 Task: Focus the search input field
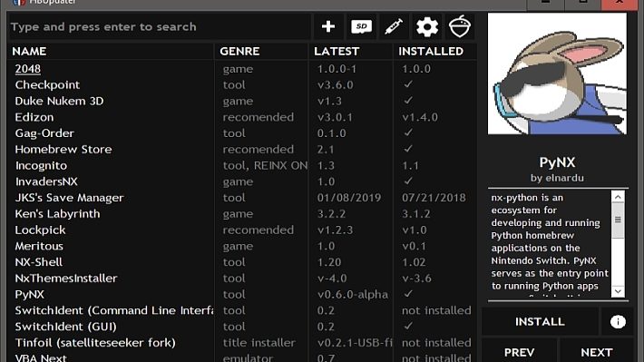160,26
